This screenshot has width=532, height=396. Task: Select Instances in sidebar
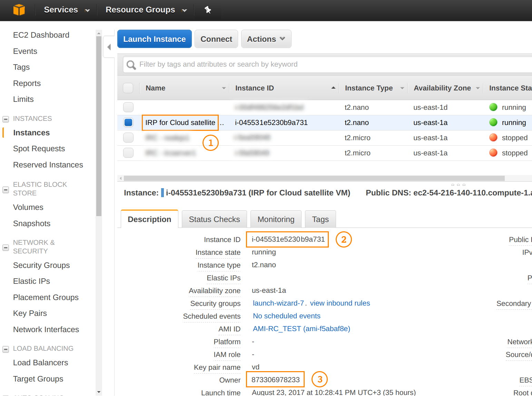click(31, 133)
